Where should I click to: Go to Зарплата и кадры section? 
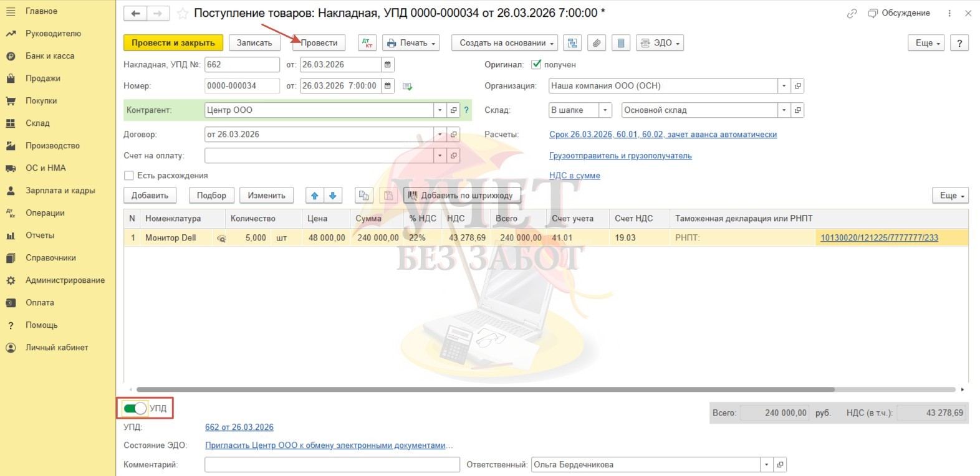(x=60, y=191)
